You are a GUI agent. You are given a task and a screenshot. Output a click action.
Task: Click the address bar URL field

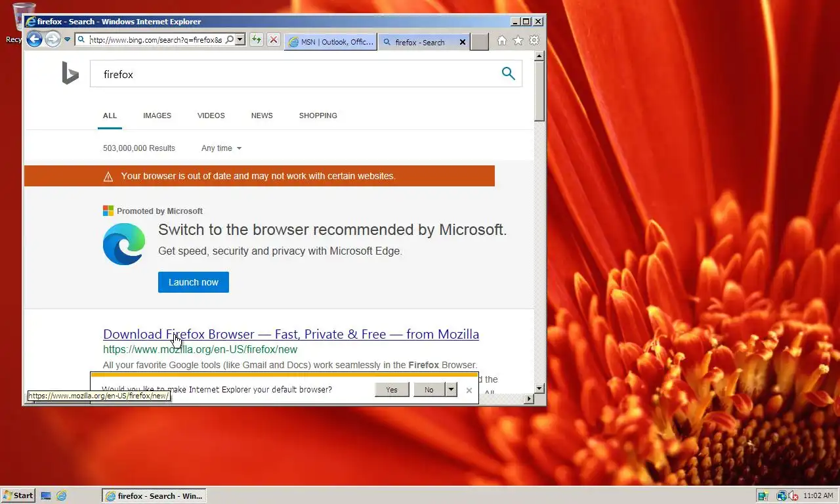click(156, 40)
